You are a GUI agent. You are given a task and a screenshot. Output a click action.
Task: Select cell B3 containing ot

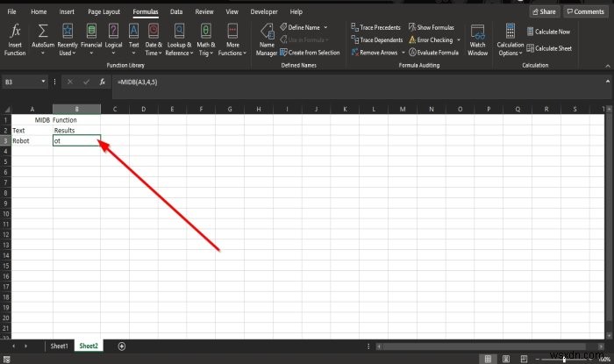point(77,141)
